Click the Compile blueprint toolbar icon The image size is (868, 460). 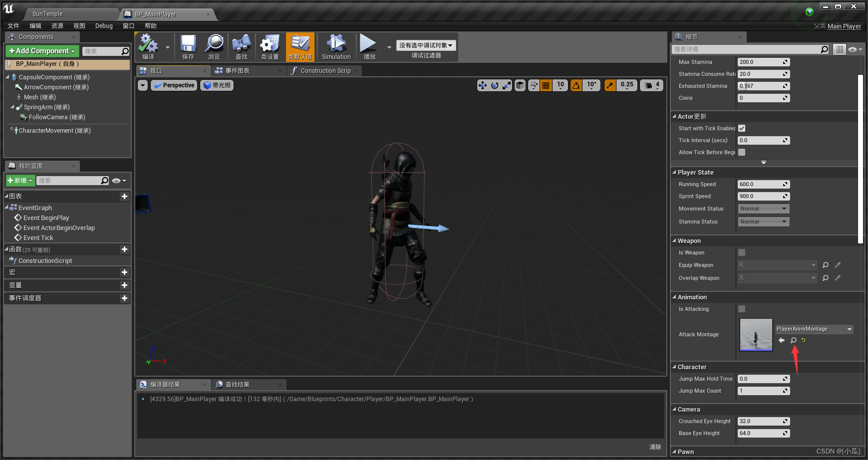(x=148, y=47)
